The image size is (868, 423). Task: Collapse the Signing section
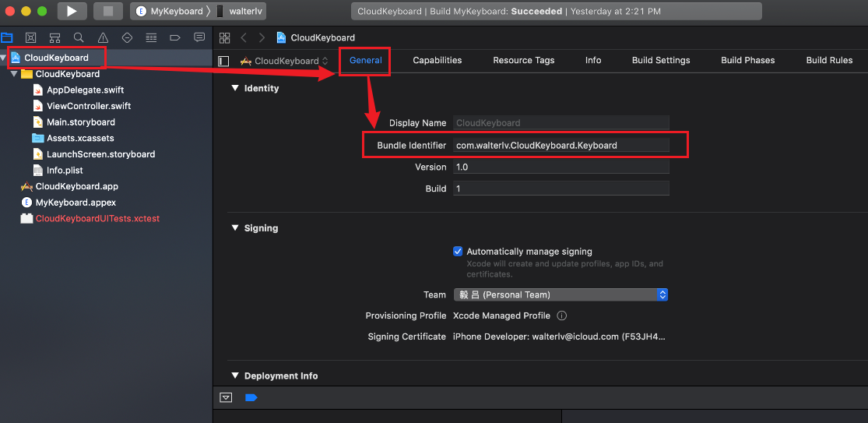(x=235, y=228)
